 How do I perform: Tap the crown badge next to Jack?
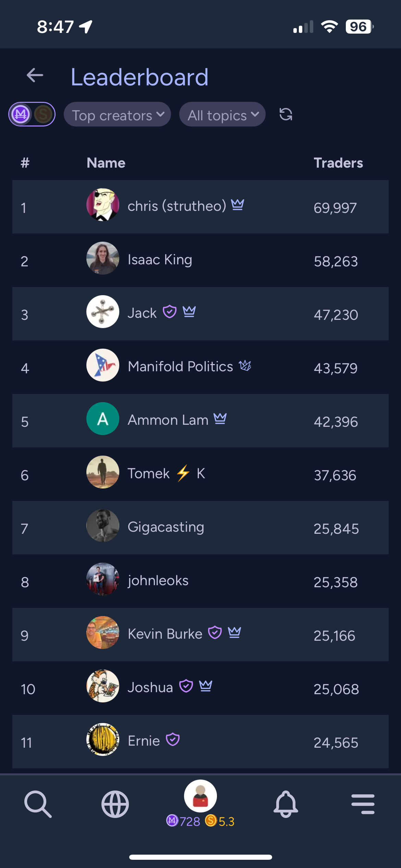(189, 312)
